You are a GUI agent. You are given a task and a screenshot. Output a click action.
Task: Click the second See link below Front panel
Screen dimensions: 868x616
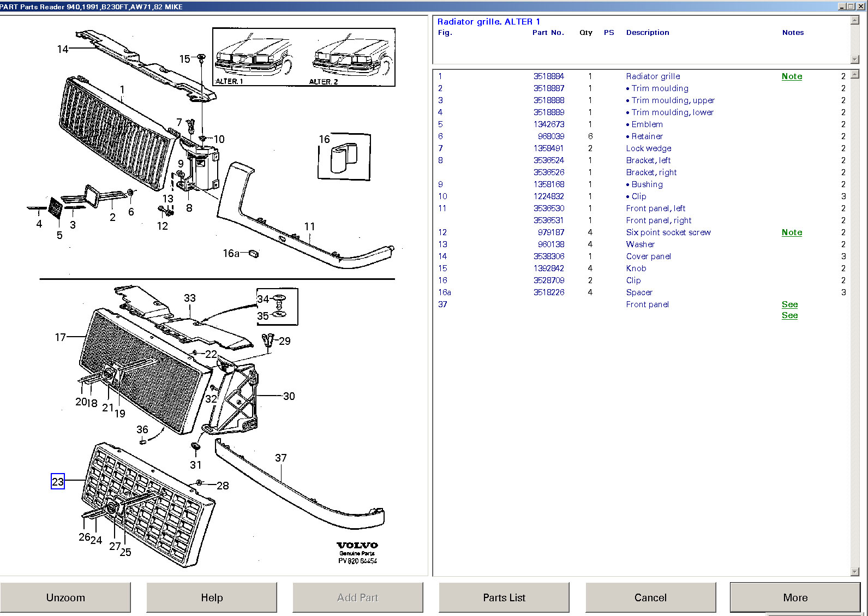(789, 315)
